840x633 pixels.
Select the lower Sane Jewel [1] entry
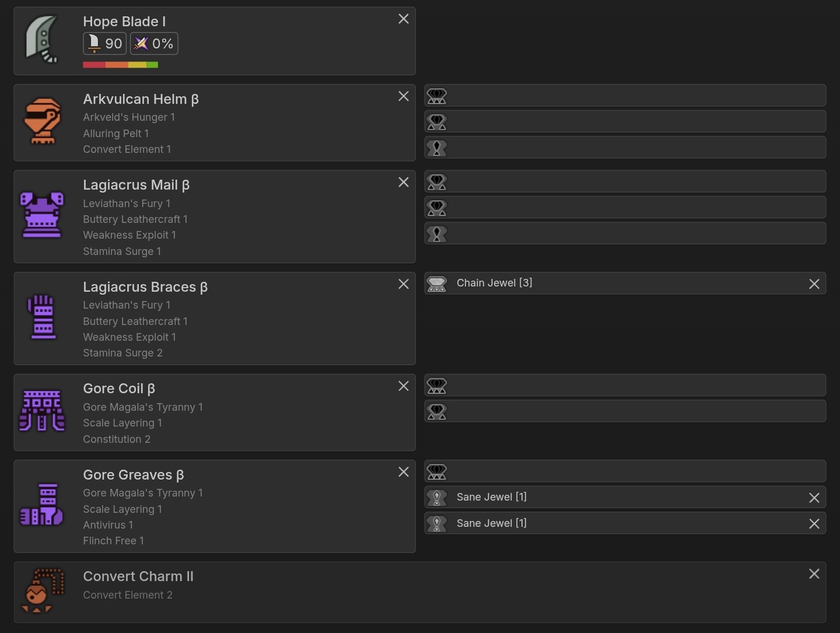[625, 523]
